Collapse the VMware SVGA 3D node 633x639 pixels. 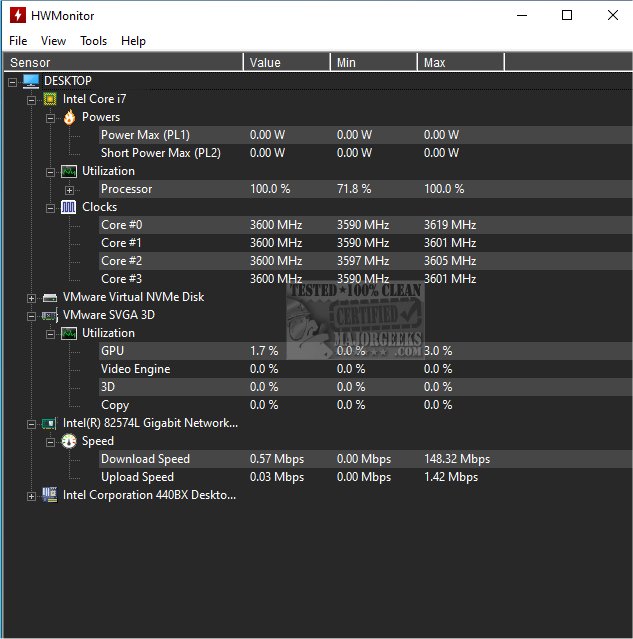31,316
